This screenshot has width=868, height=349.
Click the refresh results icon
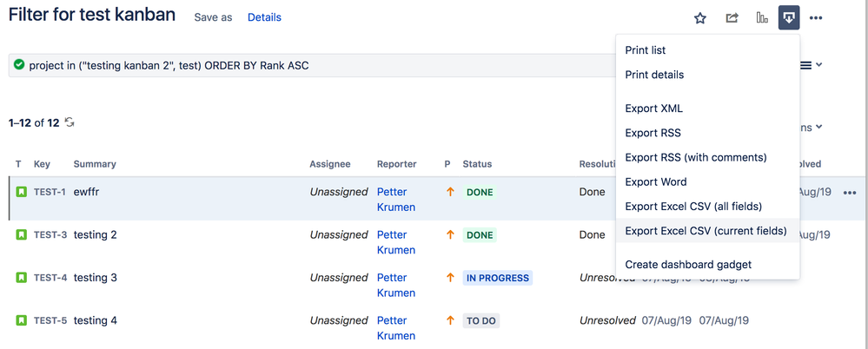point(70,122)
